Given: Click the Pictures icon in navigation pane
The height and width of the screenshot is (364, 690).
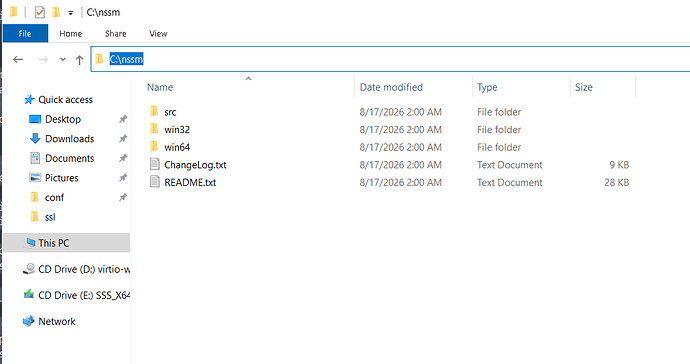Looking at the screenshot, I should 35,177.
